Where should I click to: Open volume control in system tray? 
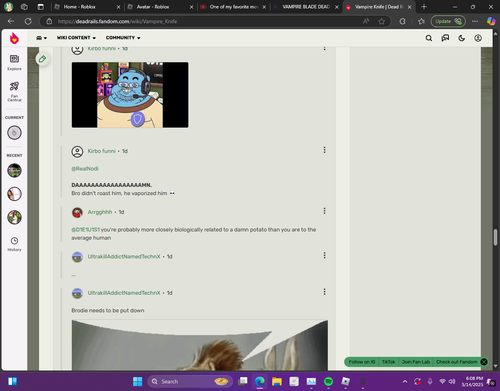(x=452, y=381)
